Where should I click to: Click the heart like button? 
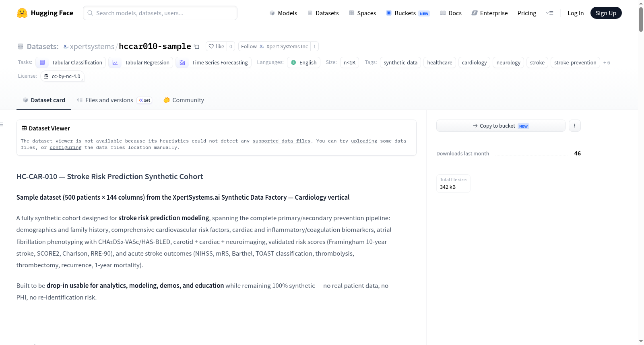(216, 46)
